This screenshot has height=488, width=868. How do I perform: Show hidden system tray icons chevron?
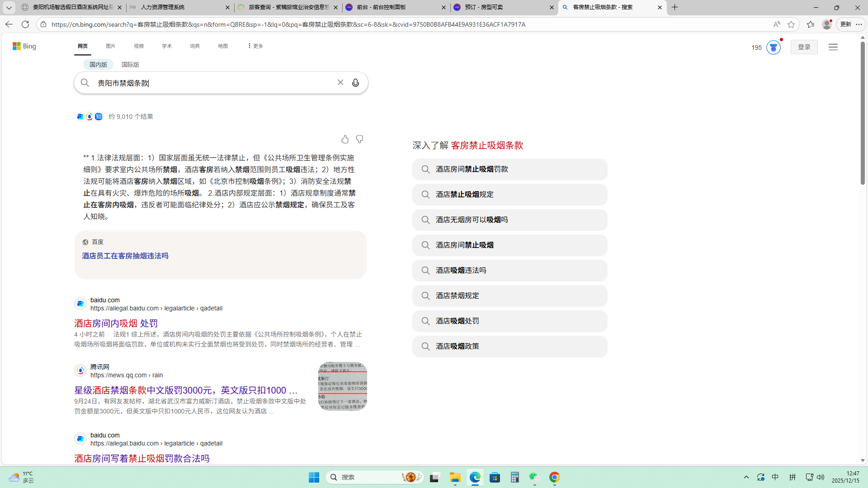click(746, 477)
